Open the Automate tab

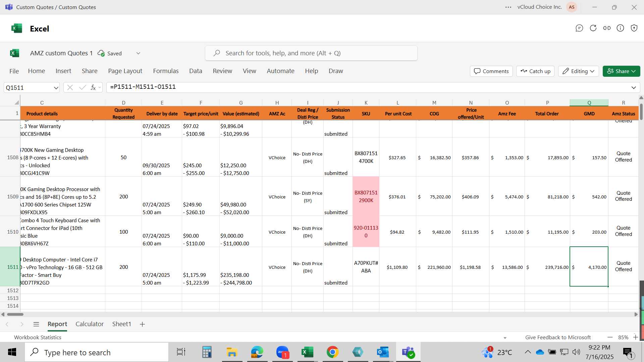point(280,71)
